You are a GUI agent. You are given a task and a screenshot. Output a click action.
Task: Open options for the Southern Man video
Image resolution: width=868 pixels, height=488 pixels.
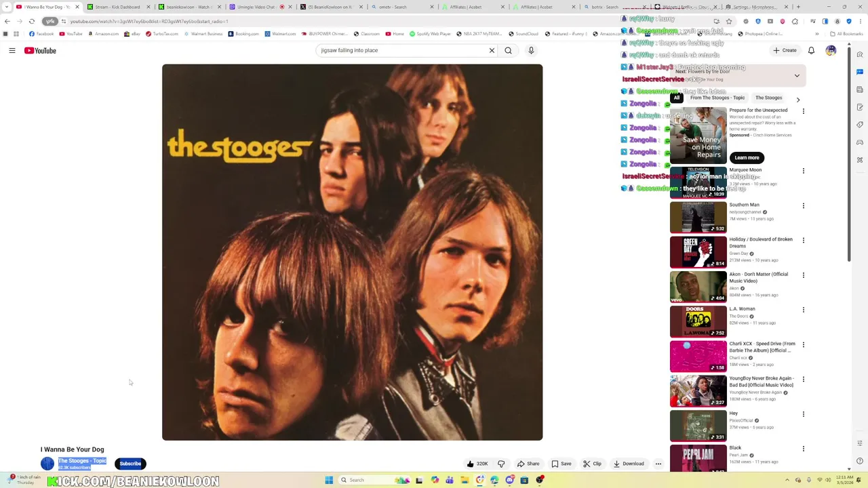point(803,205)
